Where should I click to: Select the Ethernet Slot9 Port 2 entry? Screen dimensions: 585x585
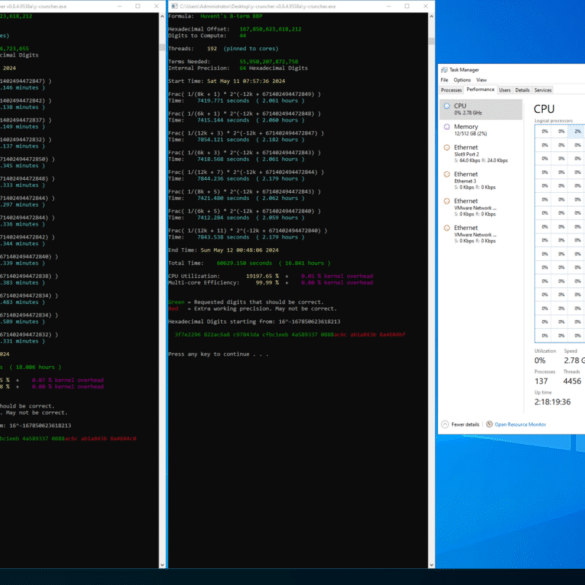(x=481, y=153)
